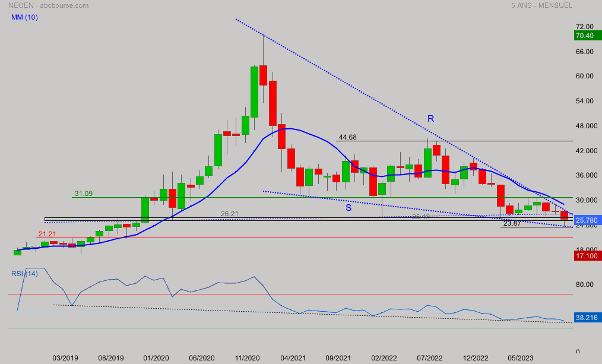
Task: Click the NEOEN - abcbourse.com chart title
Action: [48, 5]
